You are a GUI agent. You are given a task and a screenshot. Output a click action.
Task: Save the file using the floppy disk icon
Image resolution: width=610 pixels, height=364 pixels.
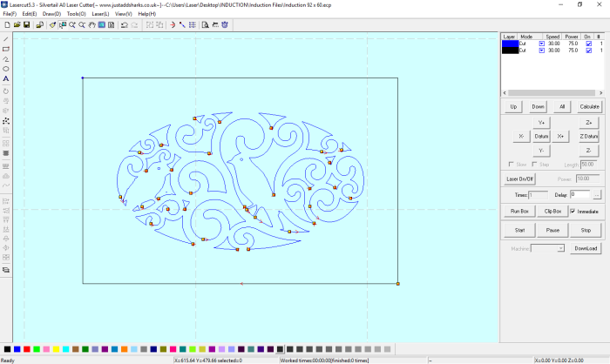click(x=24, y=24)
